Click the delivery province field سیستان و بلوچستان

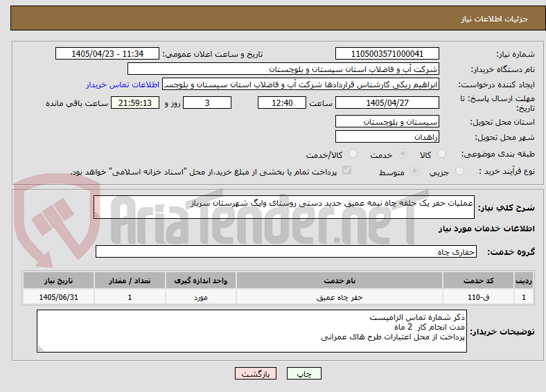point(387,121)
